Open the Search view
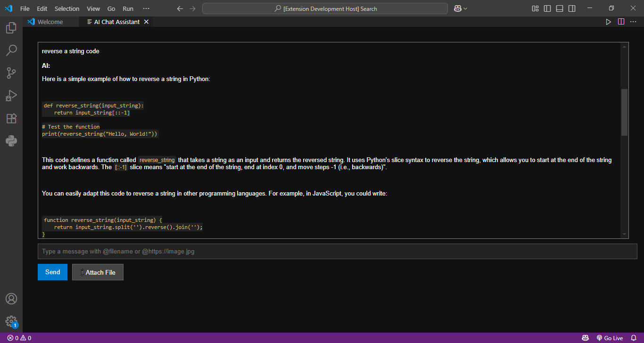This screenshot has width=644, height=343. coord(11,50)
